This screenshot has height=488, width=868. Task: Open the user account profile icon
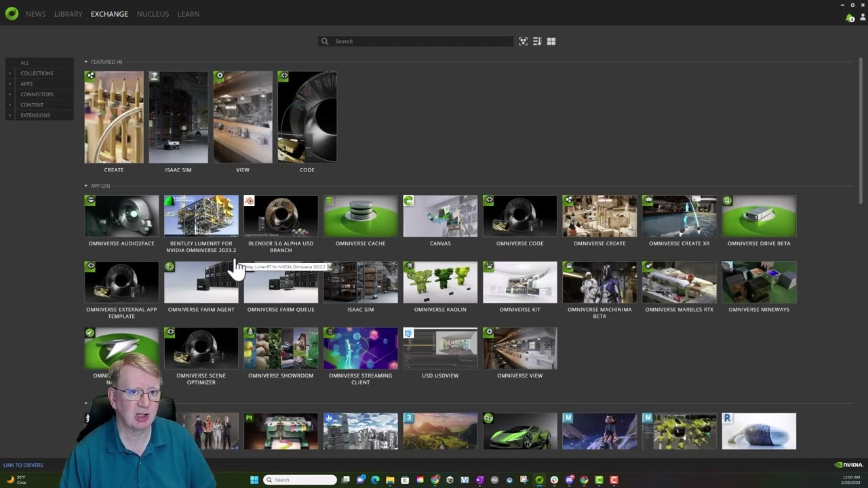point(863,18)
